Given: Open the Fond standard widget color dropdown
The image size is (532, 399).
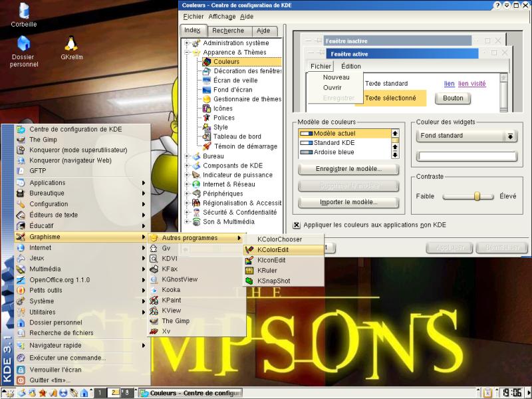Looking at the screenshot, I should point(466,136).
